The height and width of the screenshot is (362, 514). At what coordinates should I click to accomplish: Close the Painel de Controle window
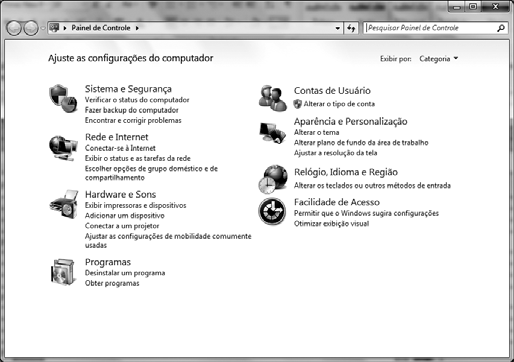click(495, 7)
